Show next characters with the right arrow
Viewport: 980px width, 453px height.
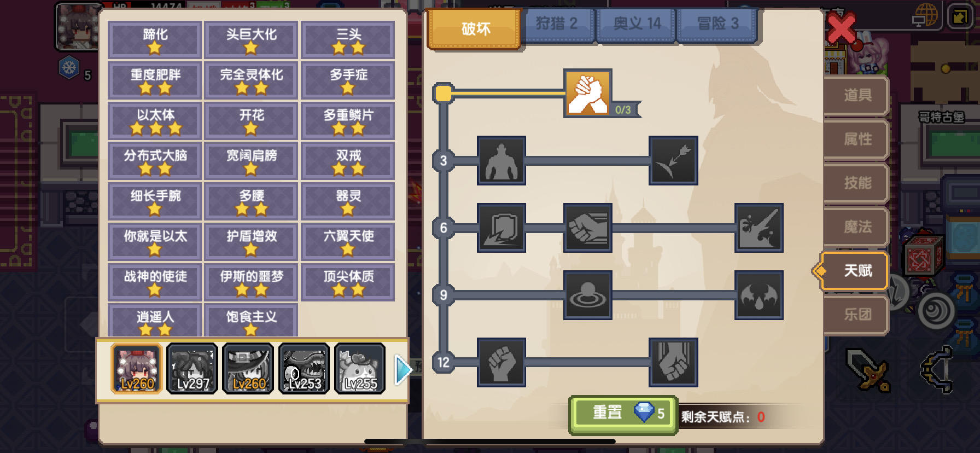(x=402, y=370)
